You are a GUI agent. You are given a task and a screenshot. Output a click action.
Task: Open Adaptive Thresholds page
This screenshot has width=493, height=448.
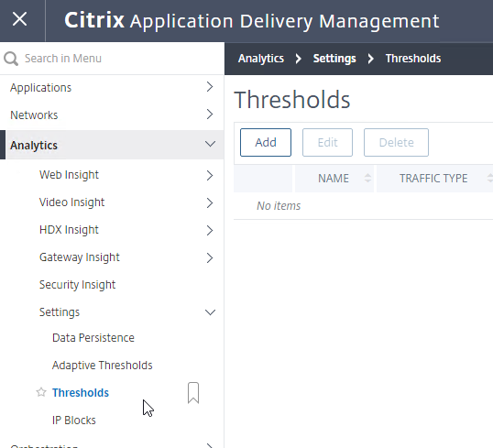coord(103,366)
